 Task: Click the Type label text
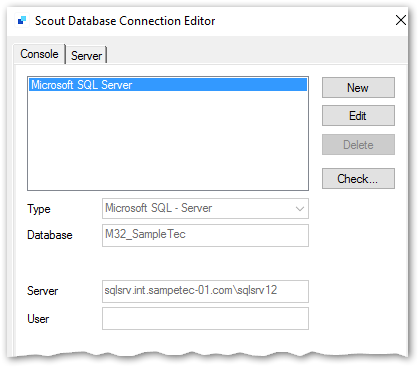tap(39, 209)
